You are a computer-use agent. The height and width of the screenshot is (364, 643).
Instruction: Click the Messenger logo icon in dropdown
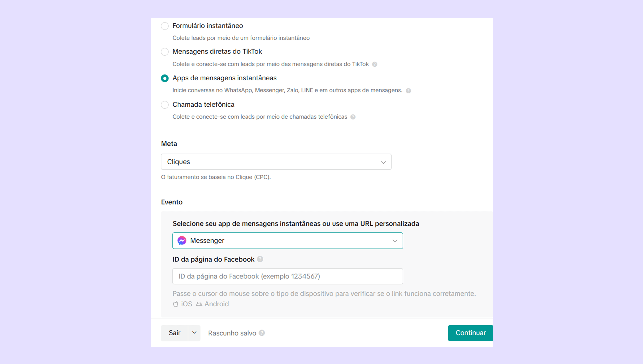point(182,241)
